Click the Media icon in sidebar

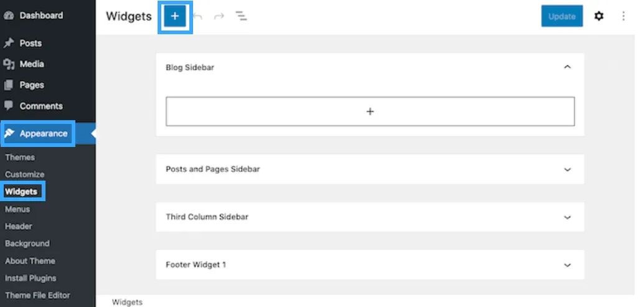click(x=9, y=64)
